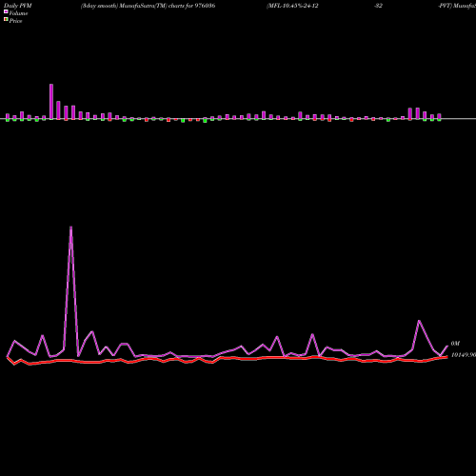Click the "Daily PVM" chart title

pyautogui.click(x=18, y=6)
